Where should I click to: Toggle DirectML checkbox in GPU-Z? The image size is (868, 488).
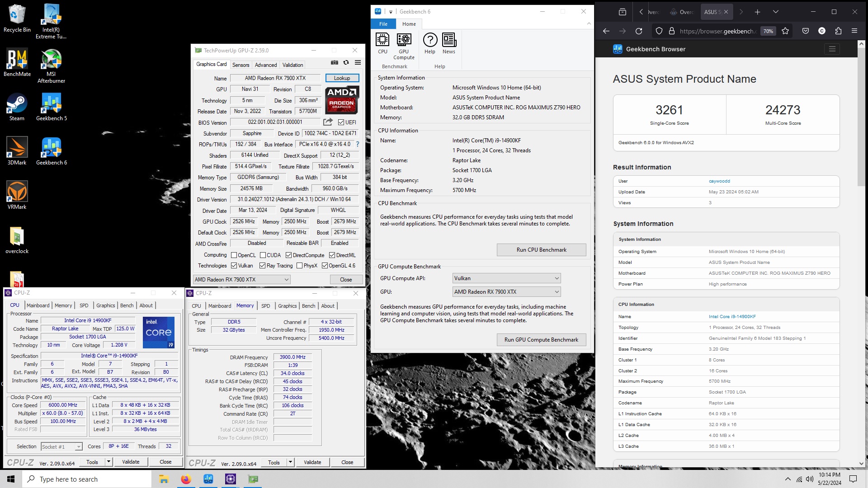click(x=332, y=255)
